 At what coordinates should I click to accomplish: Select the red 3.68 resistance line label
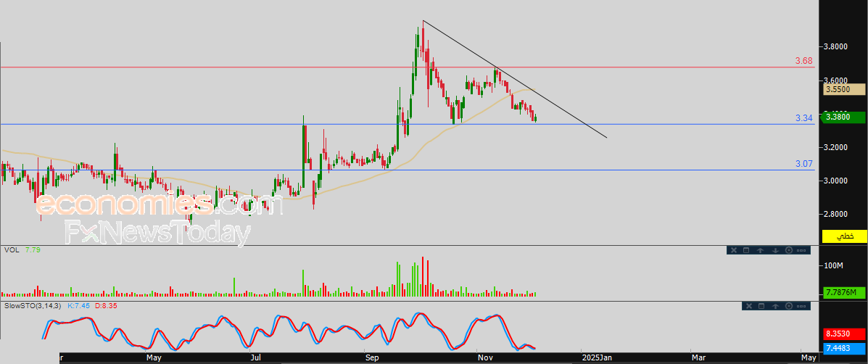(804, 61)
